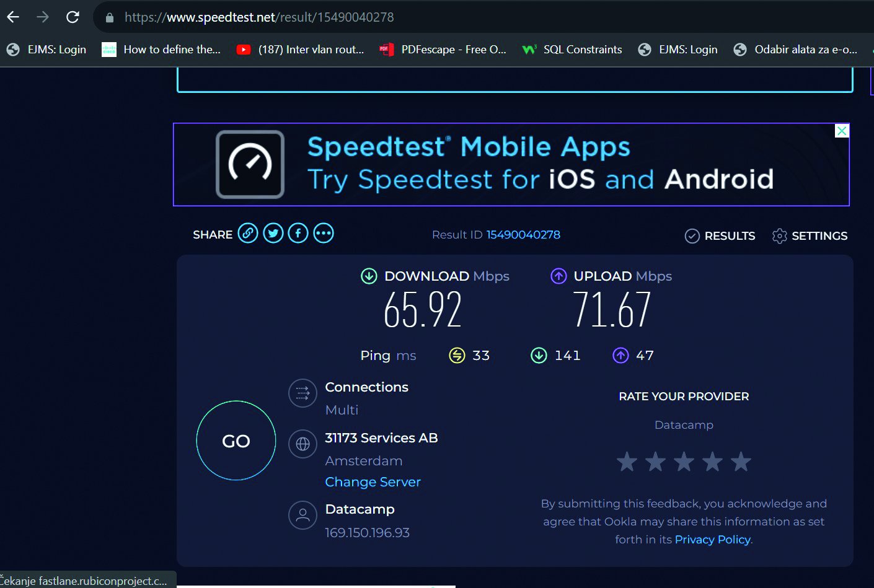Open the SQL Constraints bookmark
This screenshot has width=874, height=588.
coord(572,50)
